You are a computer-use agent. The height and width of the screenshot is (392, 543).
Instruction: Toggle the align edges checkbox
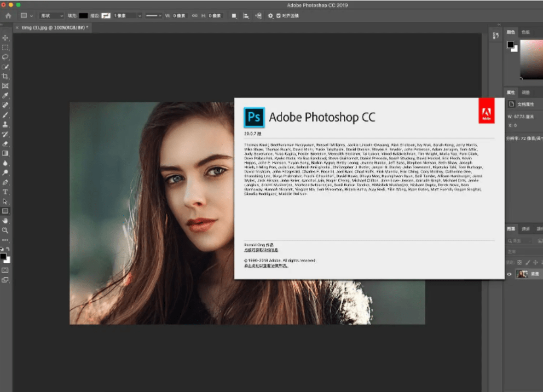[279, 15]
